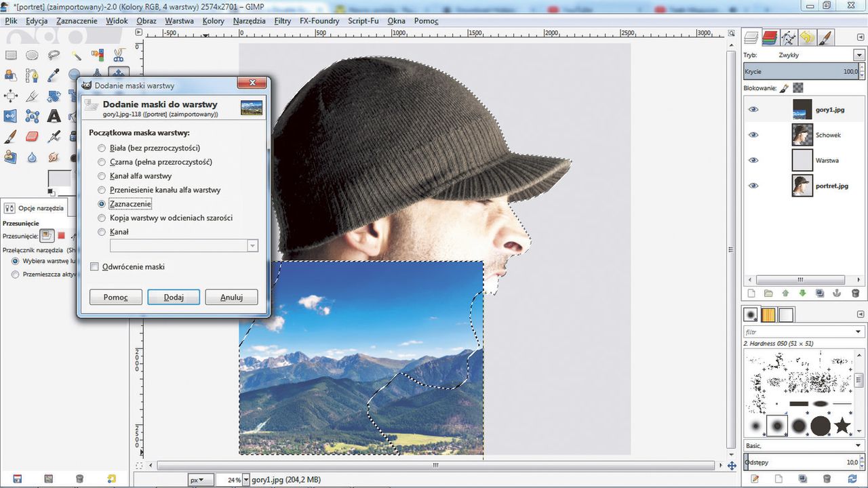Select the Smudge tool

pyautogui.click(x=54, y=157)
